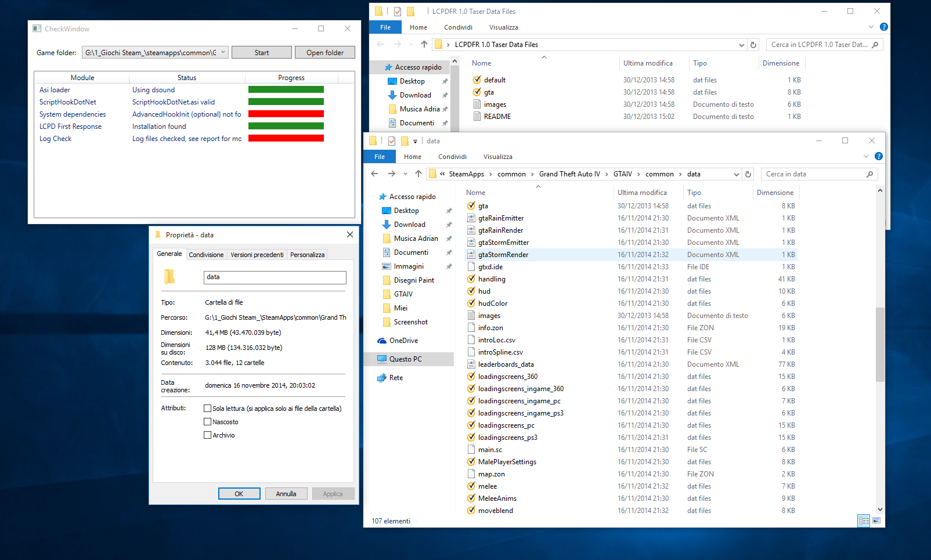Click refresh button beside data address bar
The height and width of the screenshot is (560, 931).
[x=748, y=174]
